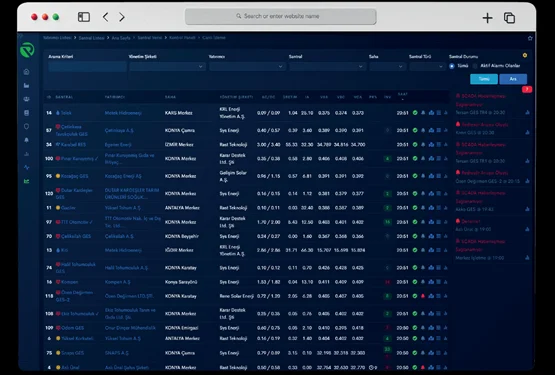Click Gelişim Solar A.Ş. cell in row 95

click(x=233, y=176)
